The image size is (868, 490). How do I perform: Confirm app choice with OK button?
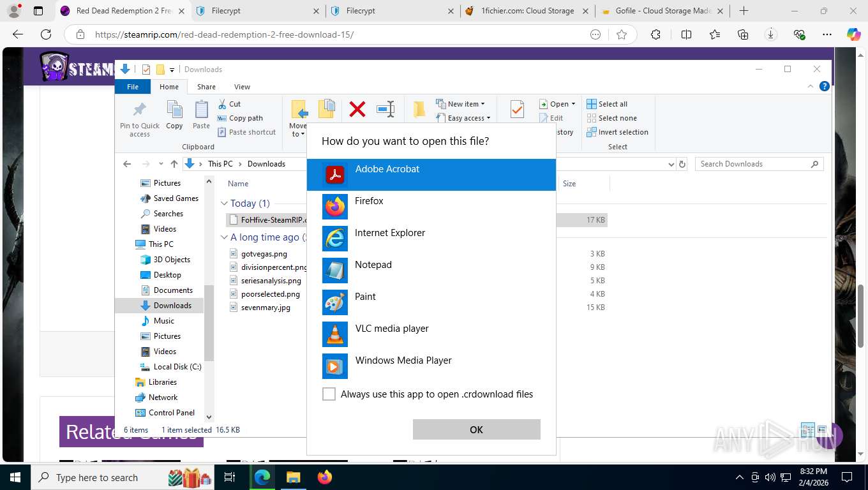coord(477,429)
